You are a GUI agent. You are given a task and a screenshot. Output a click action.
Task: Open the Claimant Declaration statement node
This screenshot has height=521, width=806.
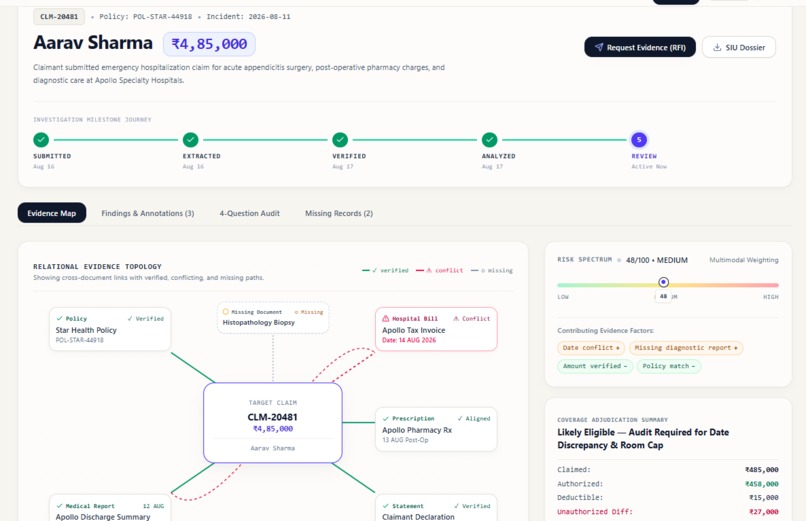pos(436,508)
